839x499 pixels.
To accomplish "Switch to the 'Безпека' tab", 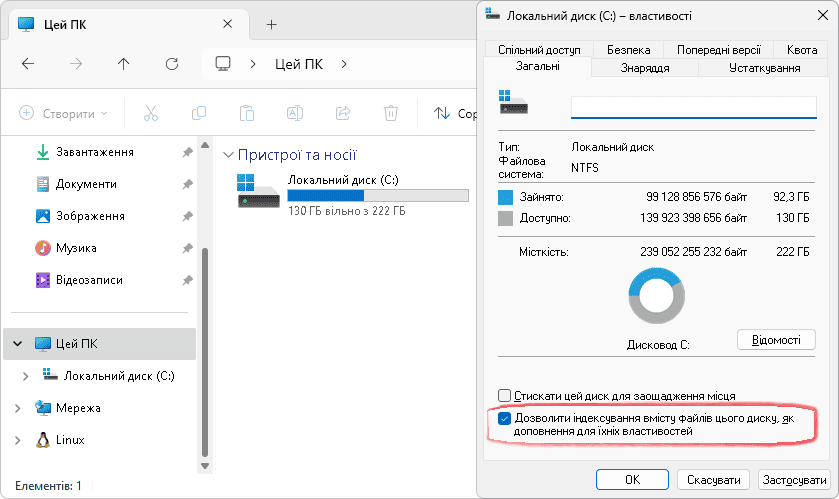I will click(x=628, y=49).
